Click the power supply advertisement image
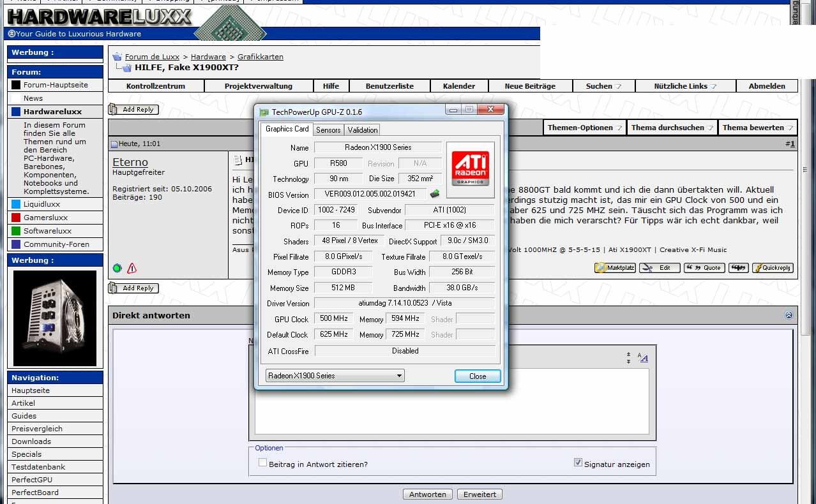This screenshot has width=816, height=504. [55, 318]
